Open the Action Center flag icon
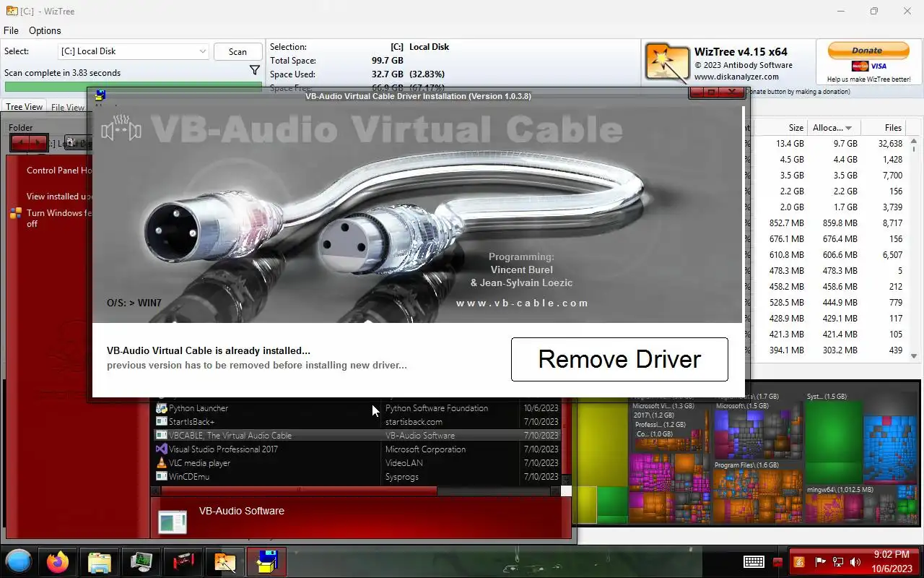Screen dimensions: 924x578 pyautogui.click(x=820, y=562)
